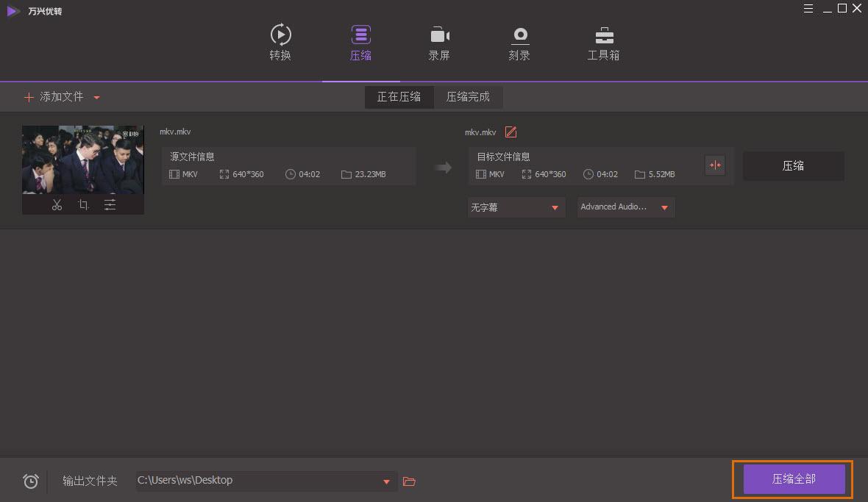Open the crop tool under the video thumbnail

click(x=83, y=205)
